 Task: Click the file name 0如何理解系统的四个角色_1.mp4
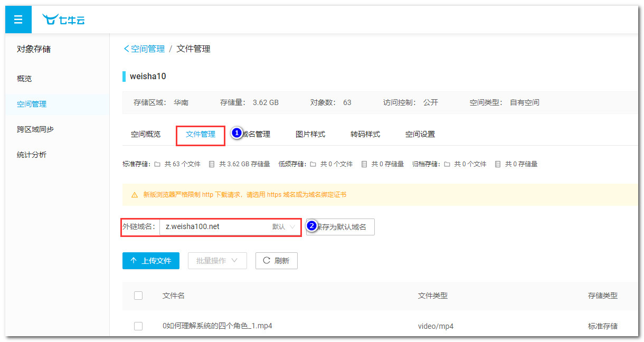[217, 326]
